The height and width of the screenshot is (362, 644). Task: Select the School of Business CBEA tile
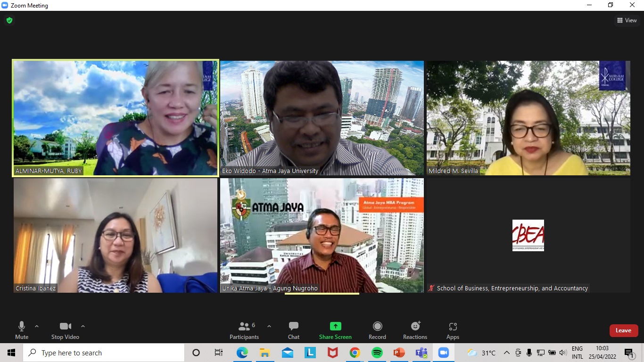click(x=528, y=235)
